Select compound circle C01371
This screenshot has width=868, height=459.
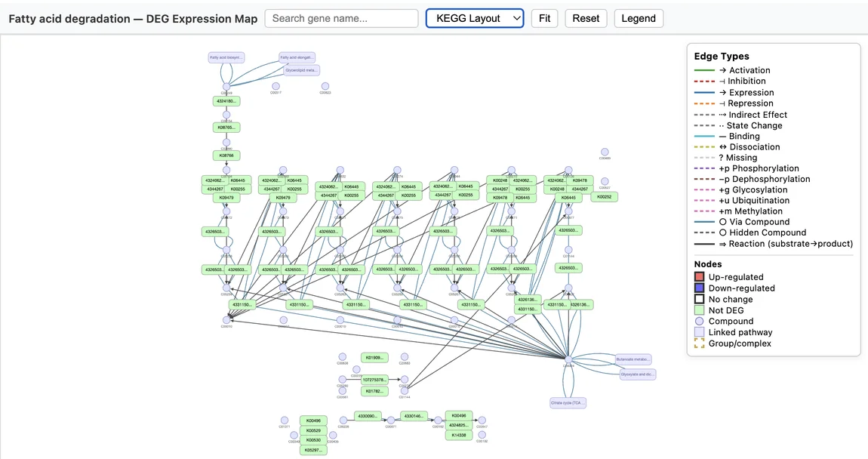pos(285,420)
